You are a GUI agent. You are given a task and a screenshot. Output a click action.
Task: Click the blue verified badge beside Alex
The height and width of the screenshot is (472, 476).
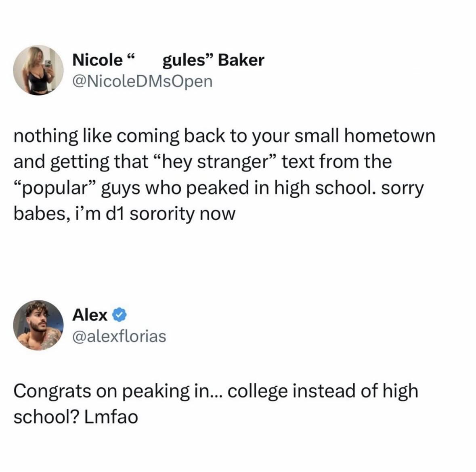120,315
